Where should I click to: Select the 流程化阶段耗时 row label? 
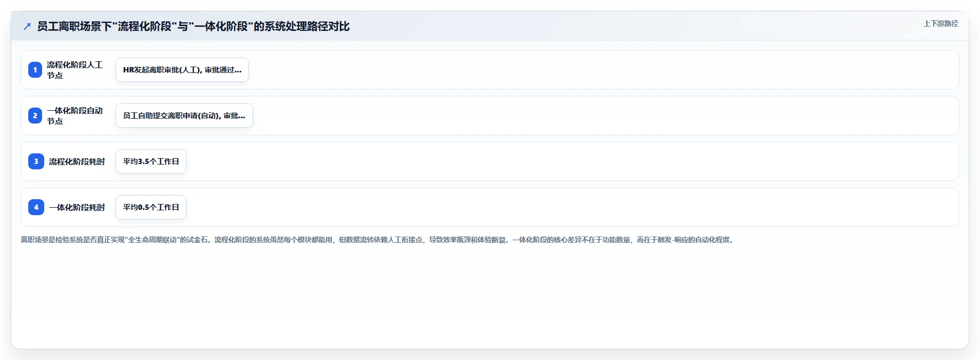point(77,161)
